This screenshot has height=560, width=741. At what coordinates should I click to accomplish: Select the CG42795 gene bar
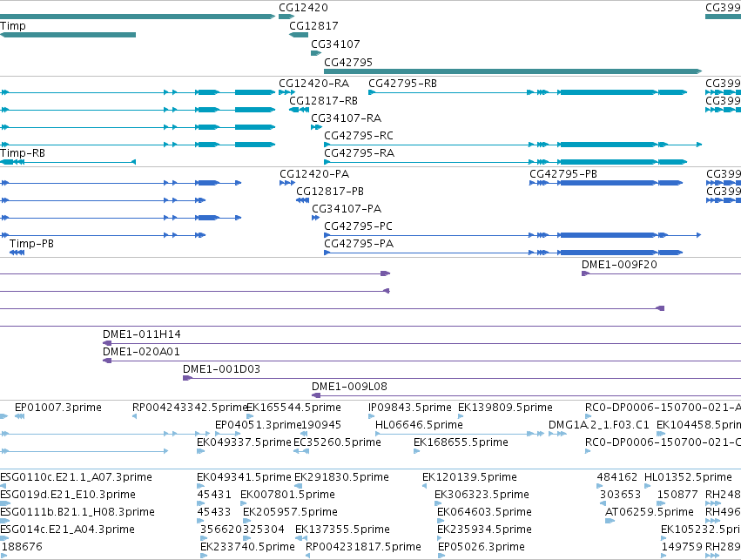513,71
